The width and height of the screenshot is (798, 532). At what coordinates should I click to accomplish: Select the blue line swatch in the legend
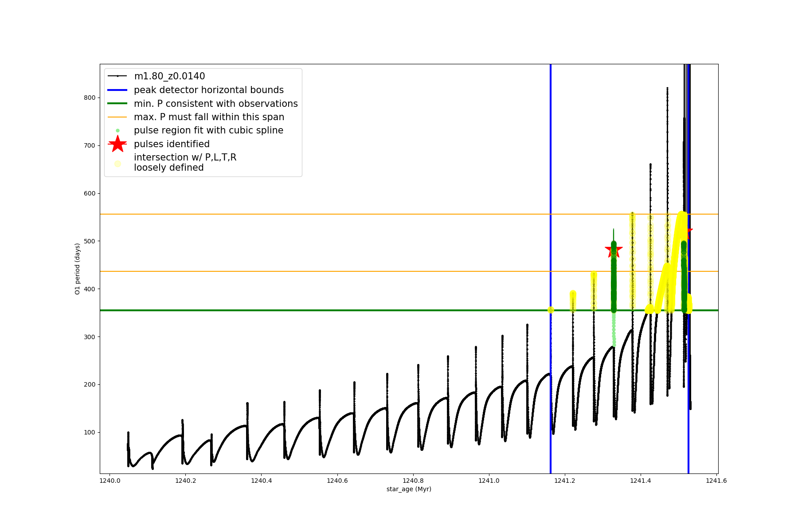point(117,90)
